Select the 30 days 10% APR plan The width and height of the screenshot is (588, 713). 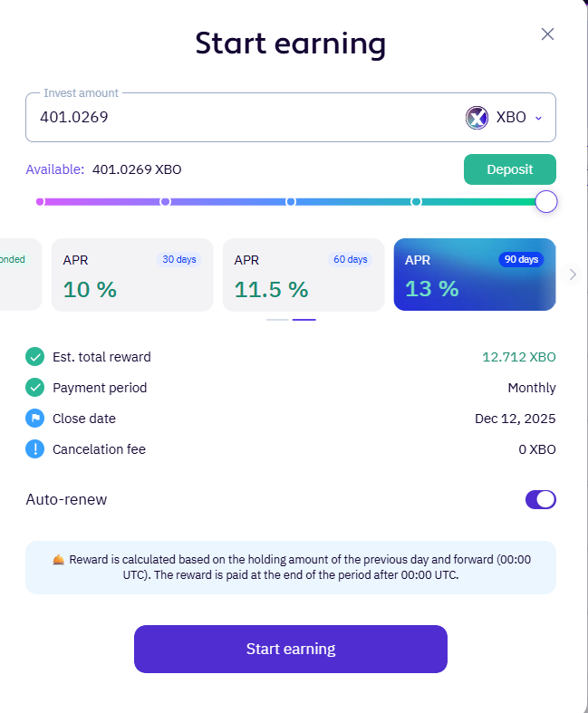(x=131, y=275)
